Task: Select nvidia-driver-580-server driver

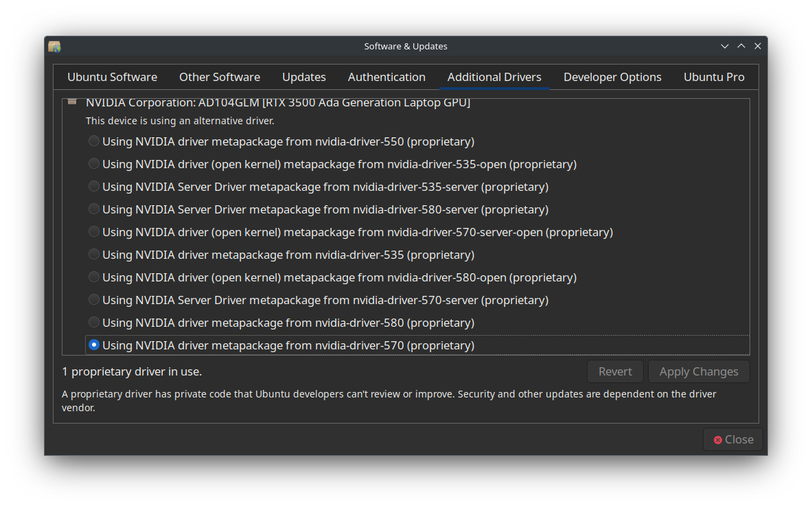Action: click(x=94, y=209)
